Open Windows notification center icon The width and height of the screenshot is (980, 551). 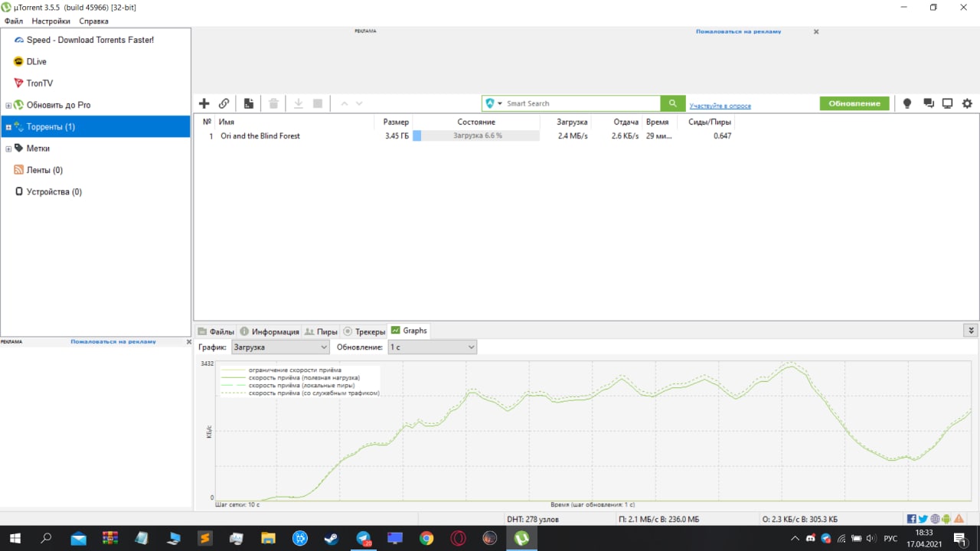click(959, 539)
